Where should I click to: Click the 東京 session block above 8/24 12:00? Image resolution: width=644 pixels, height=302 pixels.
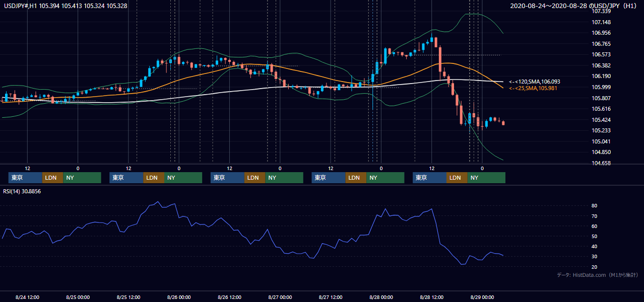point(25,178)
